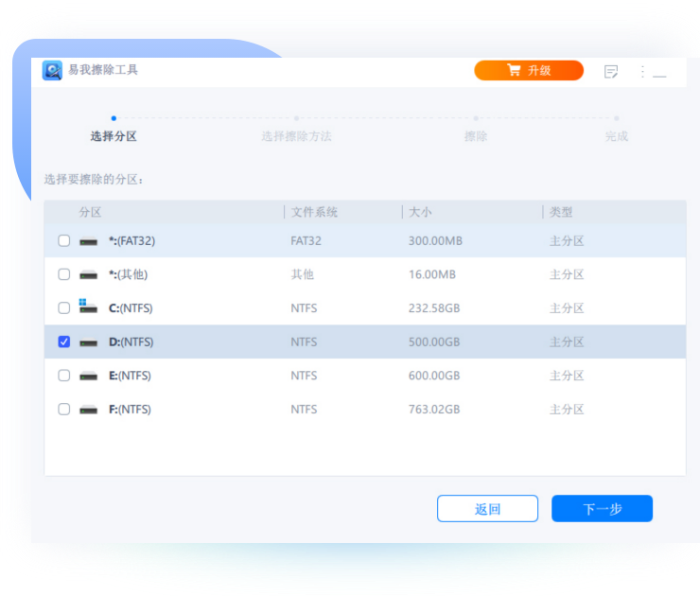Go to the 选择擦除方法 step
The width and height of the screenshot is (700, 596).
point(296,136)
